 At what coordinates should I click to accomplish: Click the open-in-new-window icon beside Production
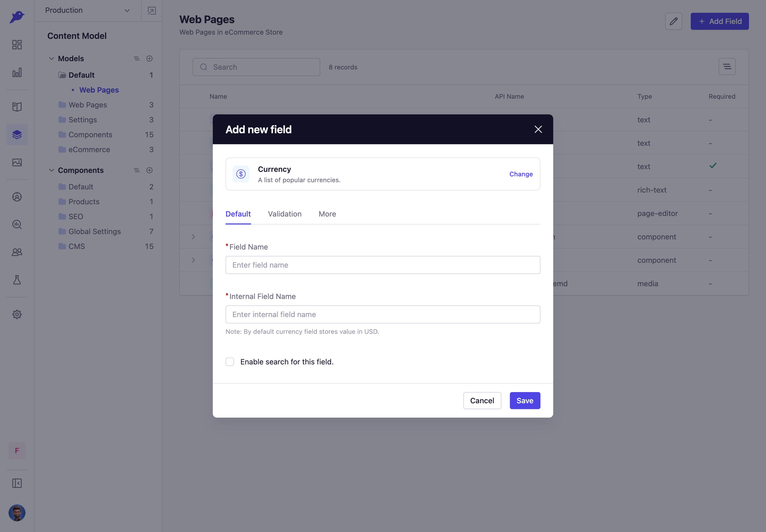pyautogui.click(x=152, y=11)
